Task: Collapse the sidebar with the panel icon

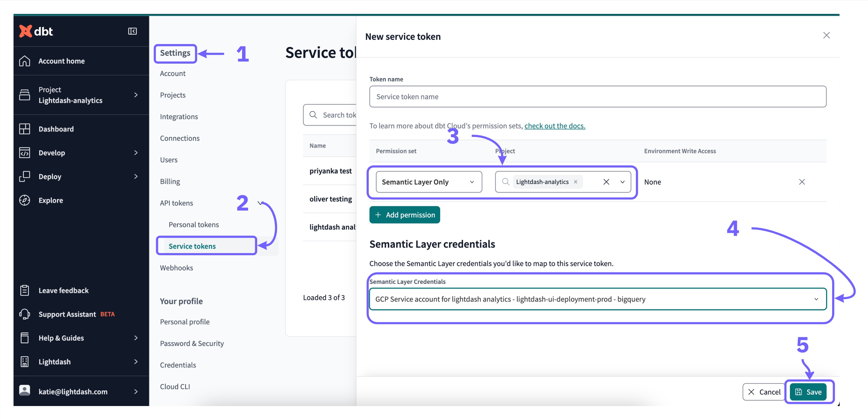Action: click(132, 31)
